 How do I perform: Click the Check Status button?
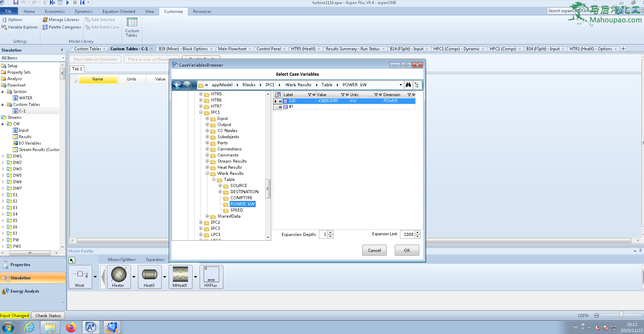tap(48, 315)
